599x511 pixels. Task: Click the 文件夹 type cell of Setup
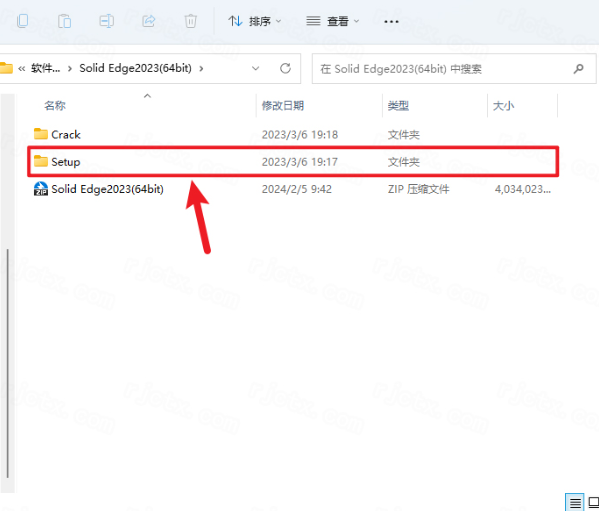pos(404,162)
